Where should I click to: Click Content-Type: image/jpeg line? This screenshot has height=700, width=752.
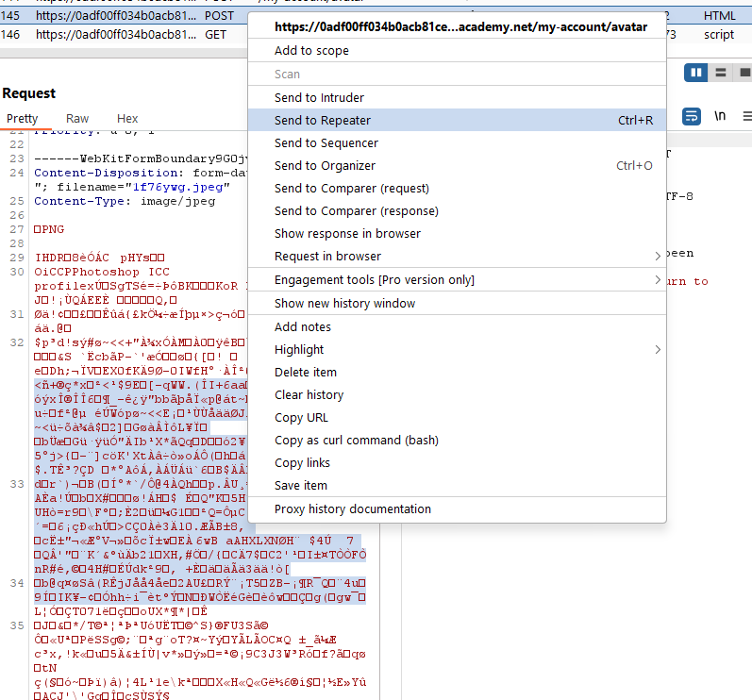[125, 201]
